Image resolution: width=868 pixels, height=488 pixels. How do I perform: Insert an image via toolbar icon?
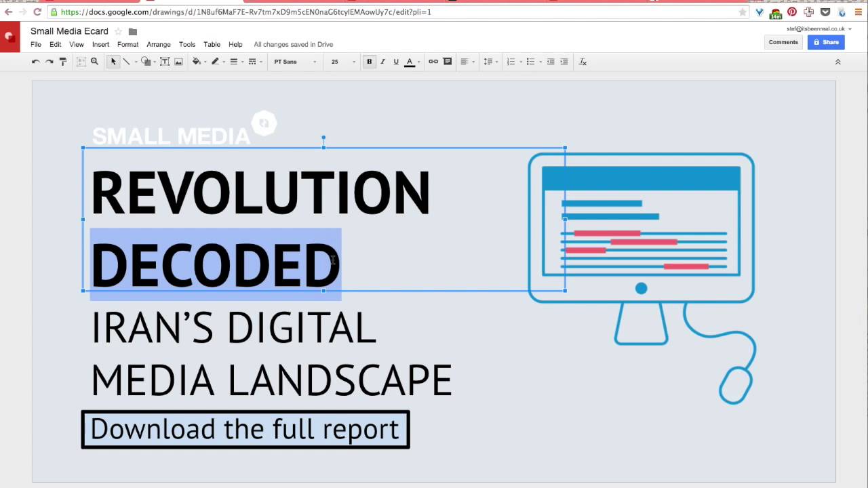pos(178,62)
